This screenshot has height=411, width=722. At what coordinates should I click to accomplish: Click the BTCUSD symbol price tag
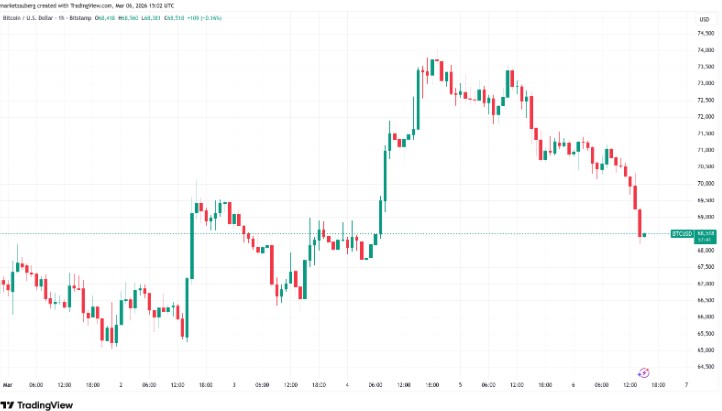click(682, 234)
